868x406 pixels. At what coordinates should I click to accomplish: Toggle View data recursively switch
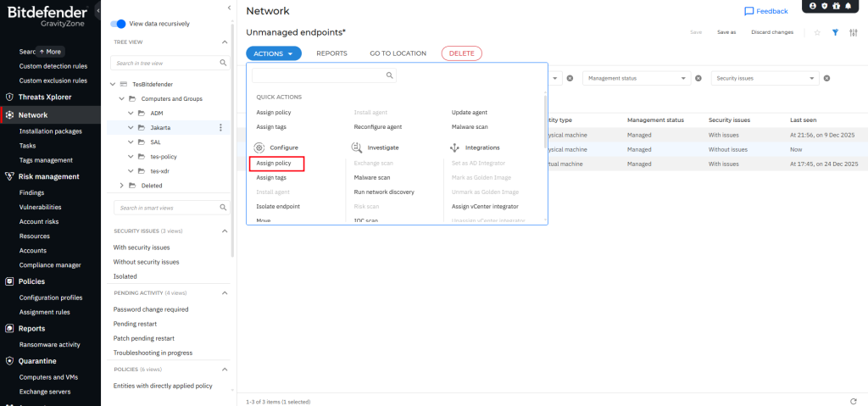[x=119, y=24]
